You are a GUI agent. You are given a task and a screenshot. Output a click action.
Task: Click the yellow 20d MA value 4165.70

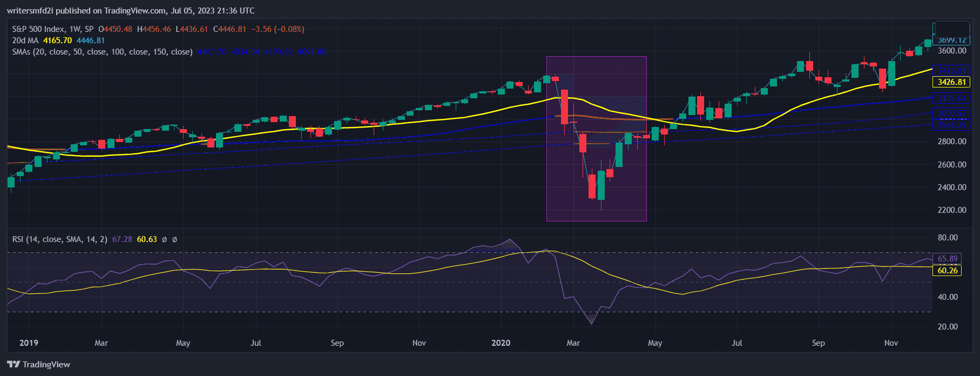(58, 41)
